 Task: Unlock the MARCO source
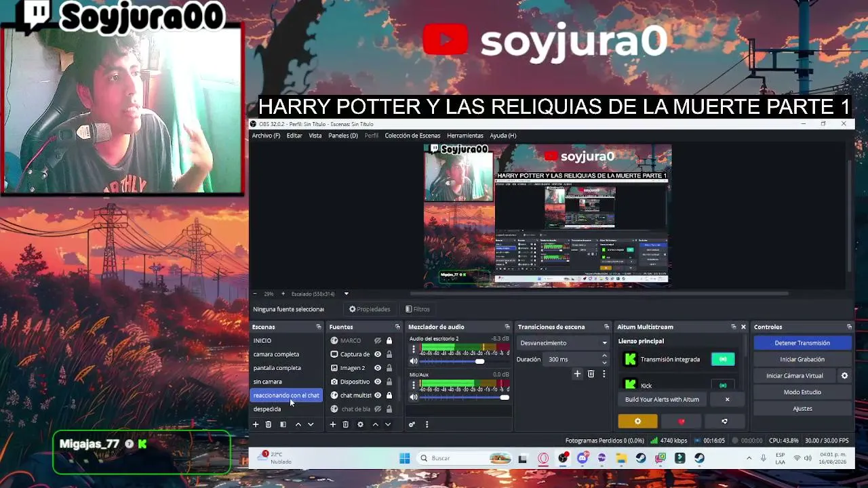(389, 340)
